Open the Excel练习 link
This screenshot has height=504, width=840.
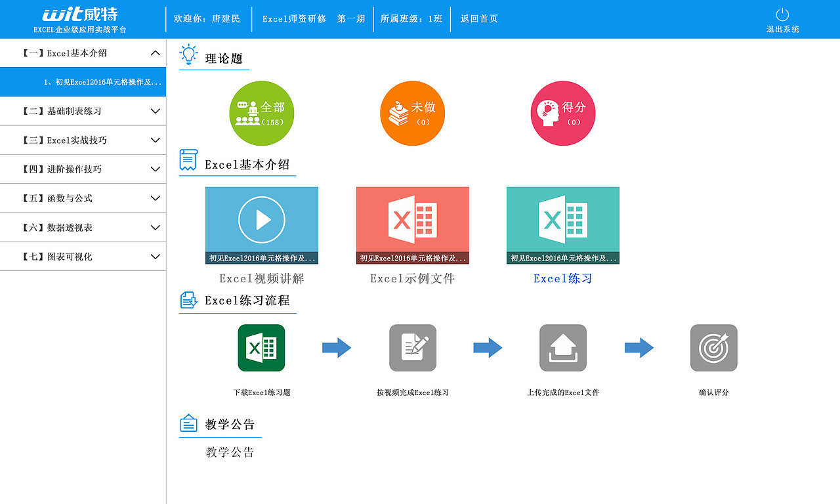pos(562,279)
